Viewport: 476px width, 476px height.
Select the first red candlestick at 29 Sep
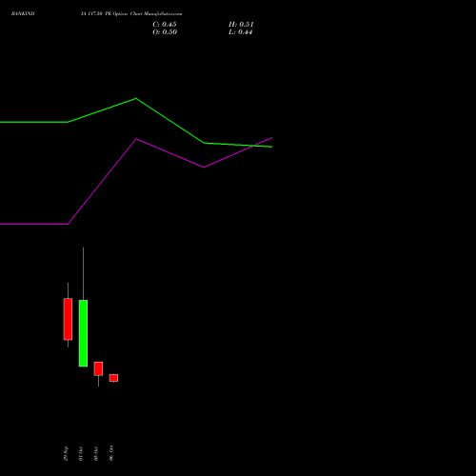coord(68,319)
